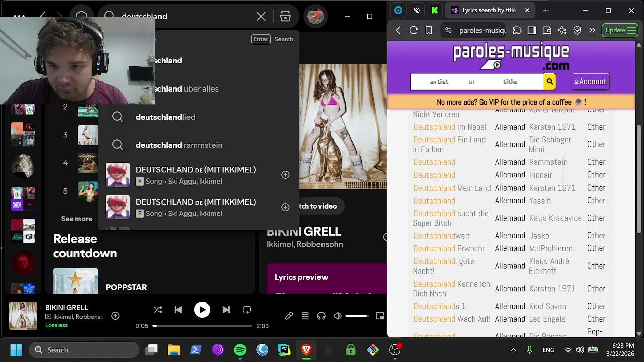644x362 pixels.
Task: Open the queue icon in player bar
Action: click(305, 316)
